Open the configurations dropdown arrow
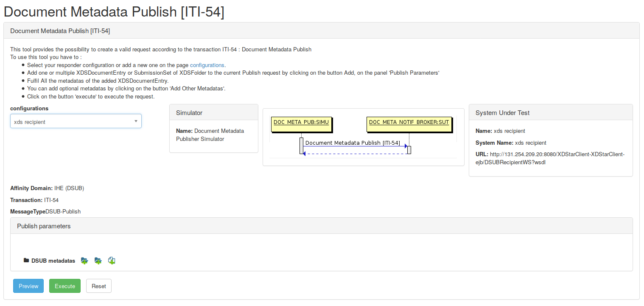Viewport: 644px width, 306px height. [x=136, y=121]
